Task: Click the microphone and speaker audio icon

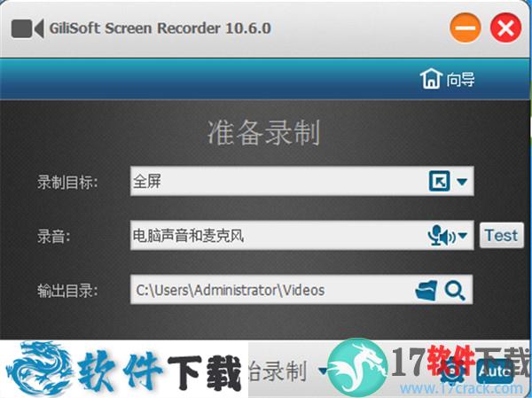Action: coord(441,235)
